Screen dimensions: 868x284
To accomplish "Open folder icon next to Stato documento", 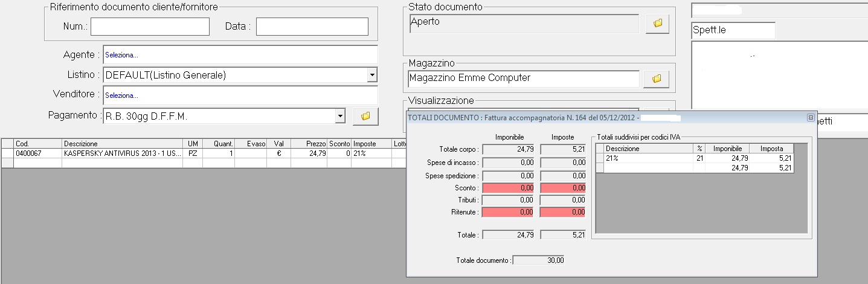I will tap(658, 23).
